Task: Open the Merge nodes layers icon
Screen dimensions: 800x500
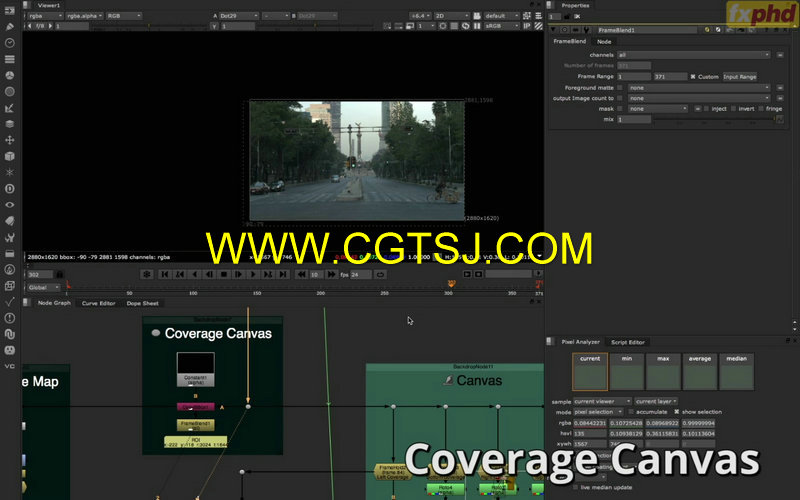Action: (x=9, y=123)
